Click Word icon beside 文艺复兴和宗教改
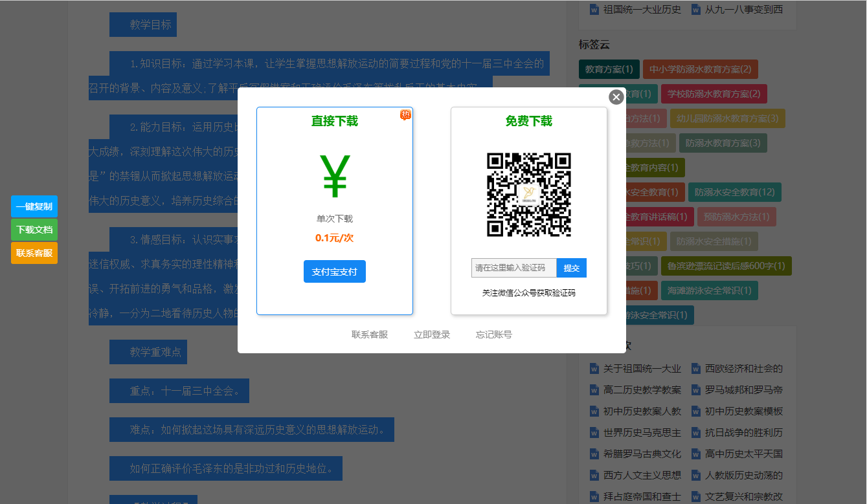 (x=696, y=497)
